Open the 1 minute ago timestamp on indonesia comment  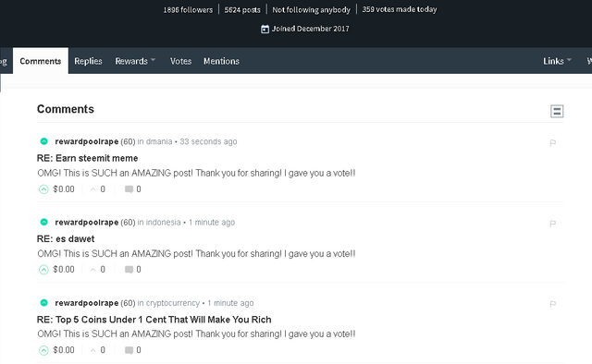pos(212,222)
